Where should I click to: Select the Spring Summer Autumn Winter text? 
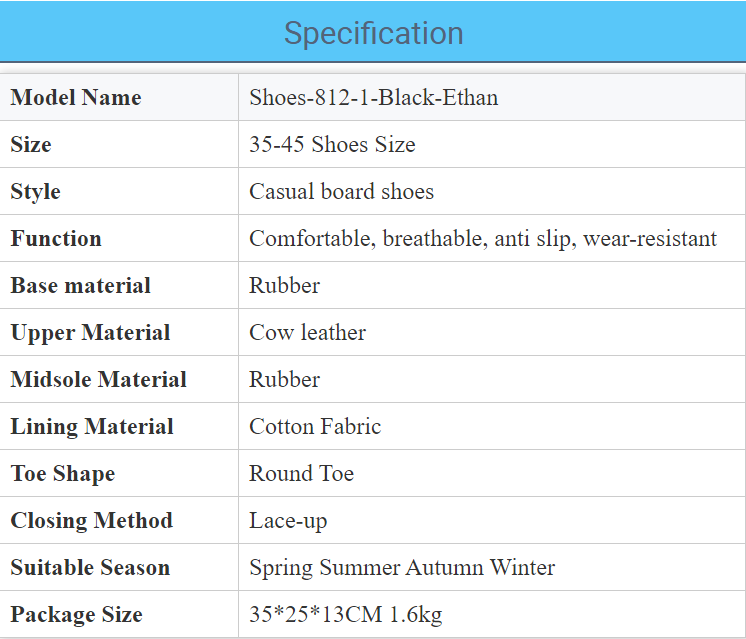(402, 568)
